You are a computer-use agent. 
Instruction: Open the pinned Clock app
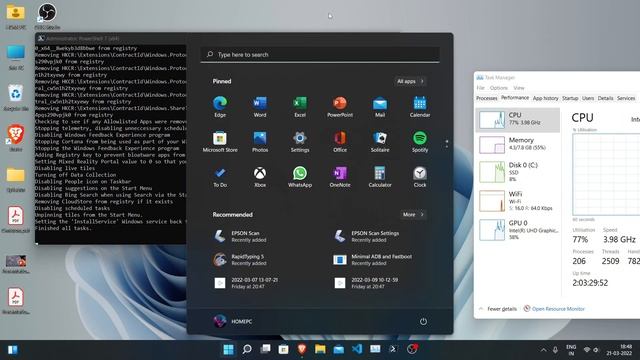(420, 177)
